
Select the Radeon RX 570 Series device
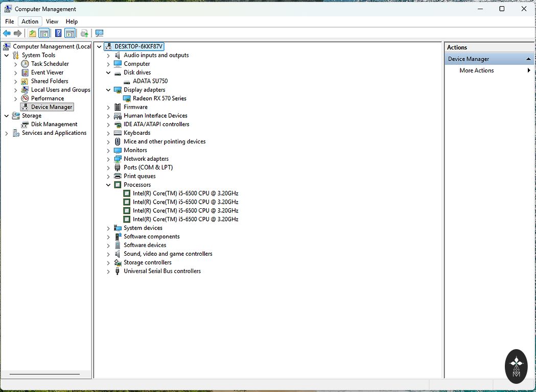pos(159,99)
